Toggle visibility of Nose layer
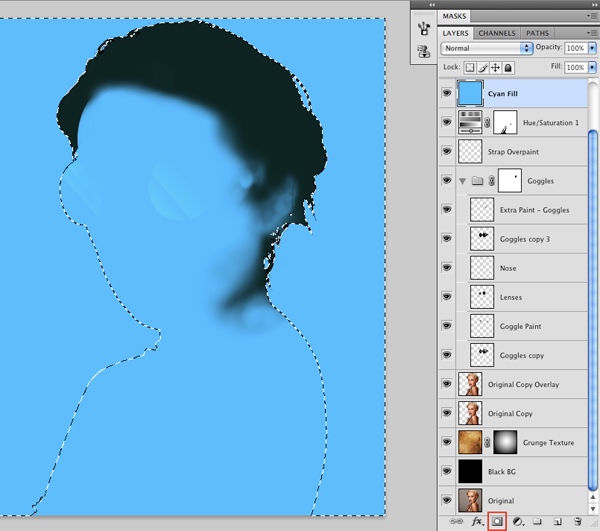The height and width of the screenshot is (531, 600). [447, 267]
